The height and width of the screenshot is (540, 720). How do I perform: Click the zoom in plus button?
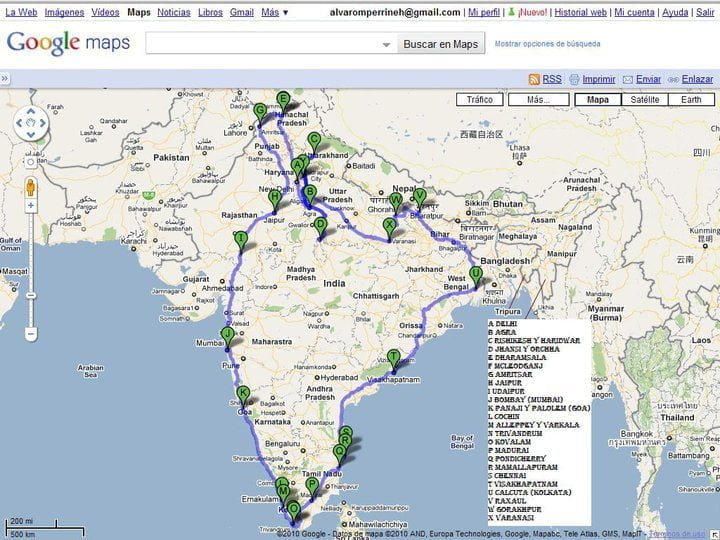(x=32, y=160)
